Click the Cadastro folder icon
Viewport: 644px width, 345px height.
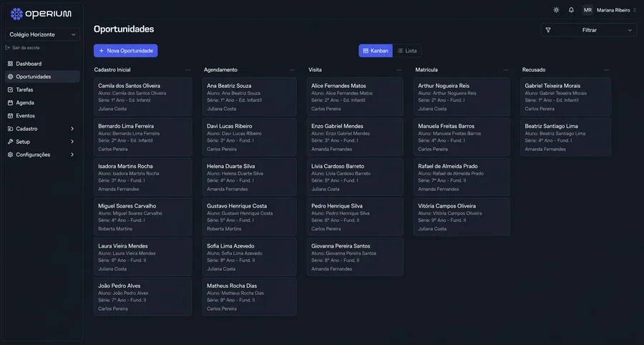coord(10,129)
